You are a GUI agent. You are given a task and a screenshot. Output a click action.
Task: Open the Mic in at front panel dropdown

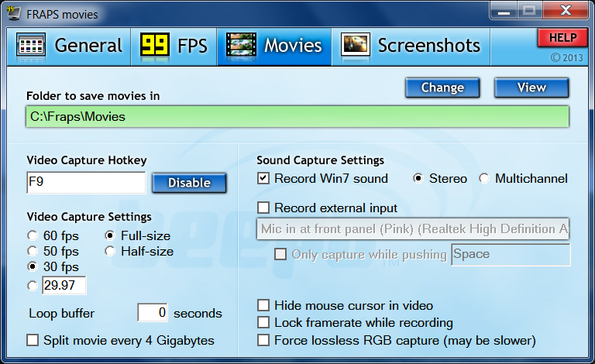pyautogui.click(x=413, y=228)
